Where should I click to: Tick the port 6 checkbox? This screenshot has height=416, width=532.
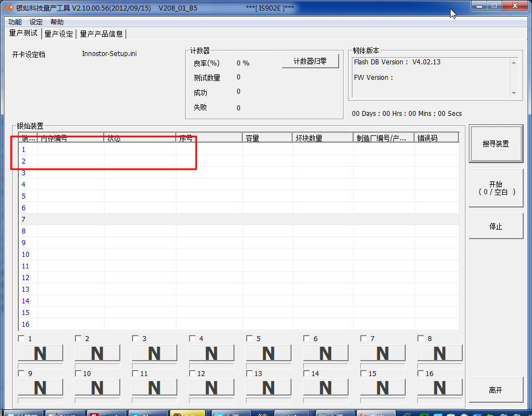pyautogui.click(x=306, y=338)
